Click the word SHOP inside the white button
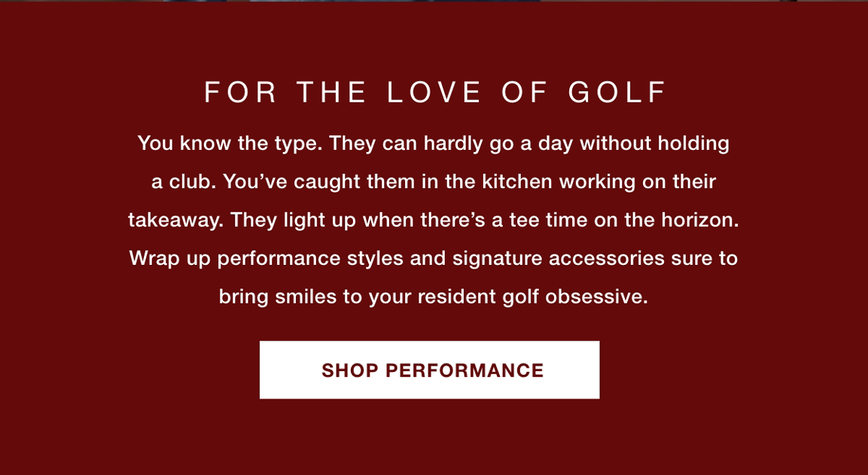The width and height of the screenshot is (868, 475). click(x=350, y=370)
